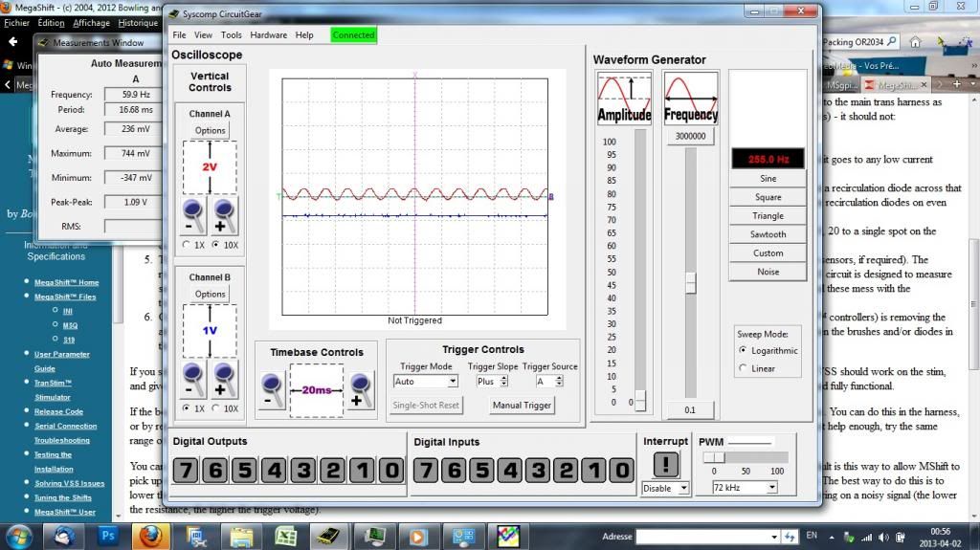Screen dimensions: 980x550
Task: Zoom out Channel B vertical scale
Action: (192, 380)
